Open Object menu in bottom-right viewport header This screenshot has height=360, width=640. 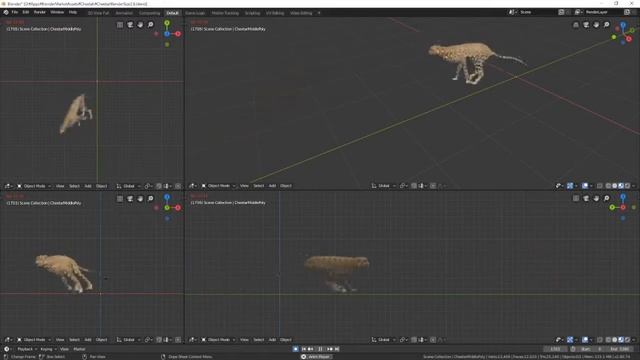[x=286, y=340]
